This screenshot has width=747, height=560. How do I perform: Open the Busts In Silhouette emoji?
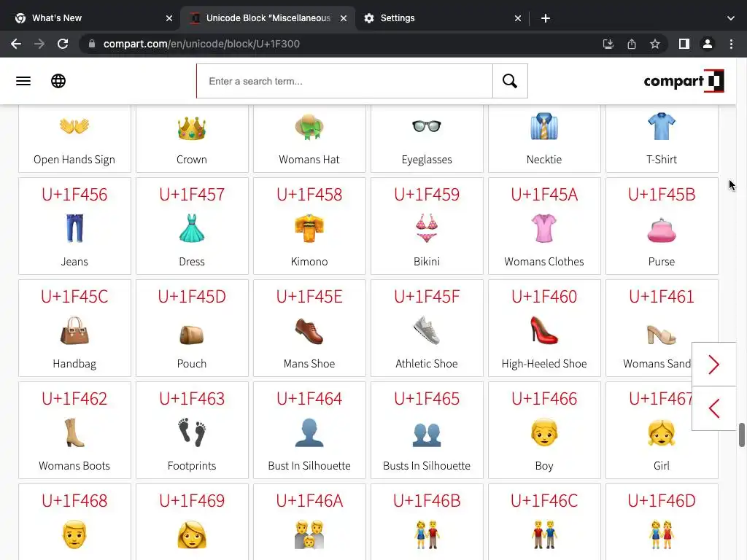[x=427, y=430]
